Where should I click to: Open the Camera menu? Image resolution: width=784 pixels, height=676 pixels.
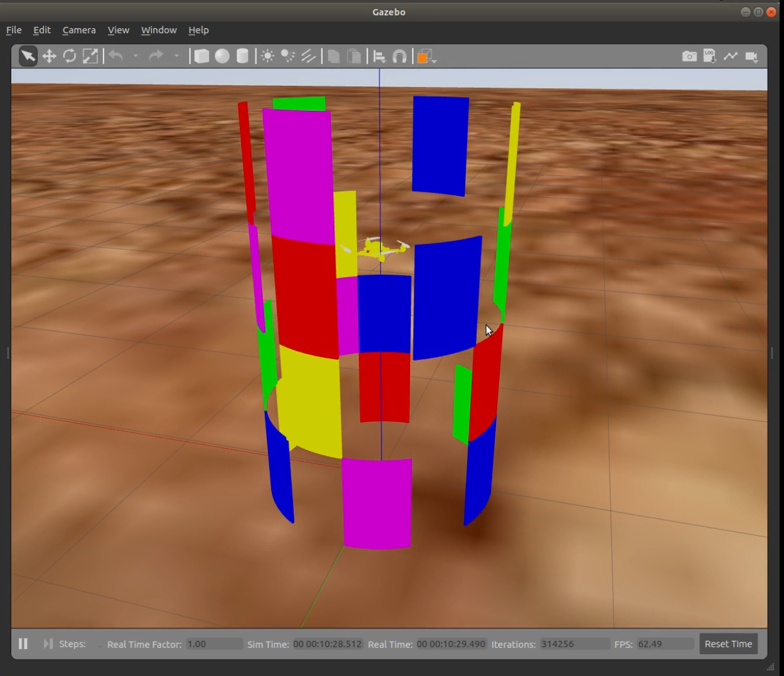79,30
